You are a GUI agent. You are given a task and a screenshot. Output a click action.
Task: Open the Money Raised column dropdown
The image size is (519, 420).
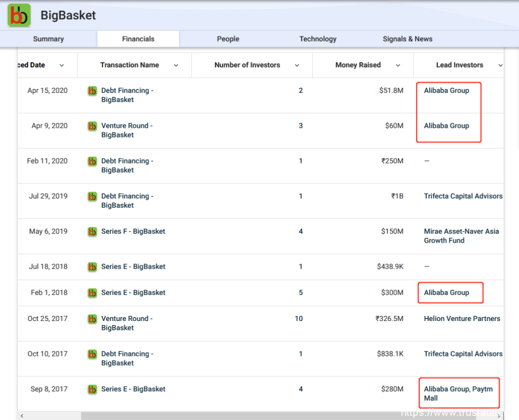[x=398, y=65]
